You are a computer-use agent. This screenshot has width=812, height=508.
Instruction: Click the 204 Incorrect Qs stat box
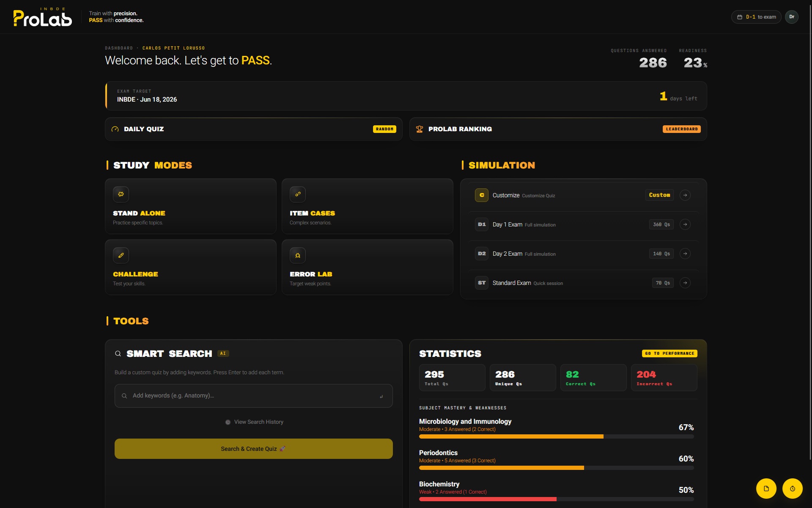tap(664, 378)
